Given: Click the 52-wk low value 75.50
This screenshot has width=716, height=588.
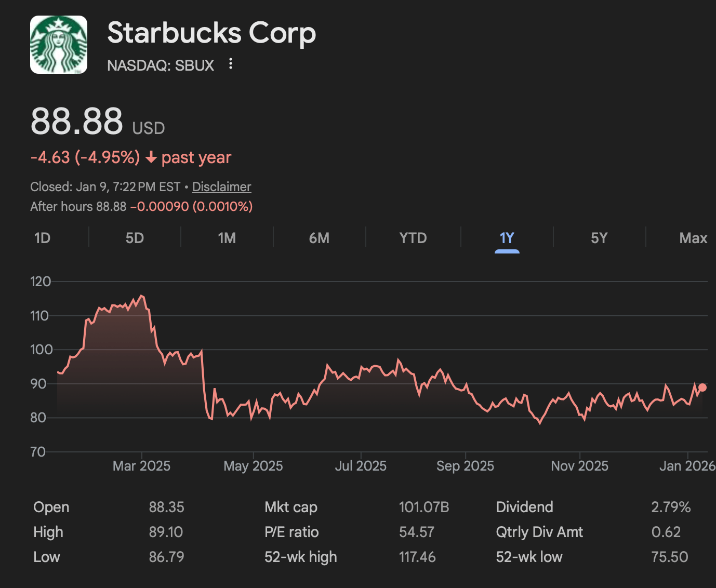Looking at the screenshot, I should point(670,557).
